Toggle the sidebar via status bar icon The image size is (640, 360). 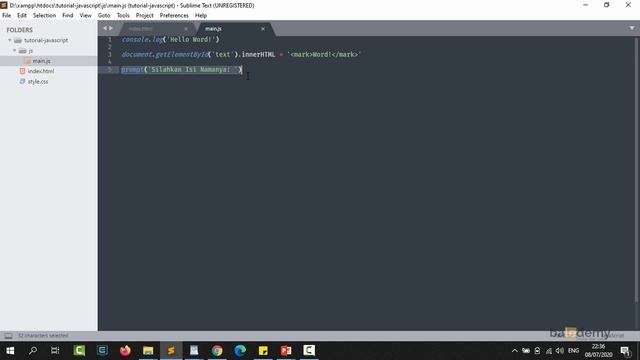tap(8, 336)
